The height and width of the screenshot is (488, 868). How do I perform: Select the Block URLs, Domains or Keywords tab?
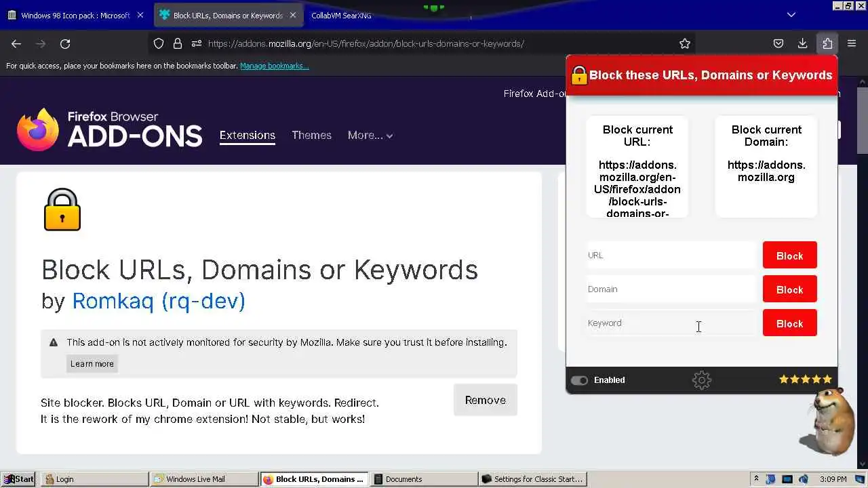pyautogui.click(x=229, y=15)
